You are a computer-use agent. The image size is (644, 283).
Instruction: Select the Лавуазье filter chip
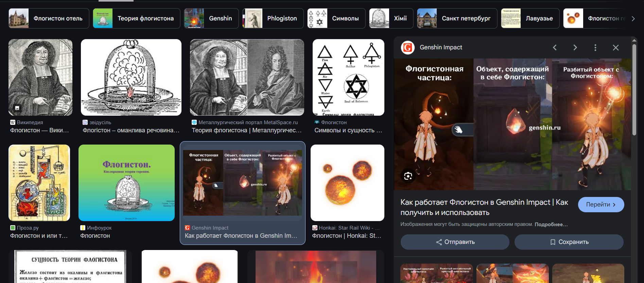tap(530, 18)
